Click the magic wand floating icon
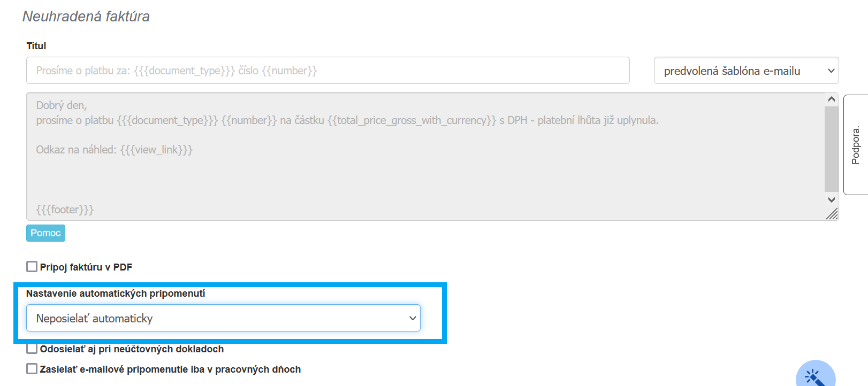Viewport: 868px width, 386px height. pyautogui.click(x=815, y=376)
